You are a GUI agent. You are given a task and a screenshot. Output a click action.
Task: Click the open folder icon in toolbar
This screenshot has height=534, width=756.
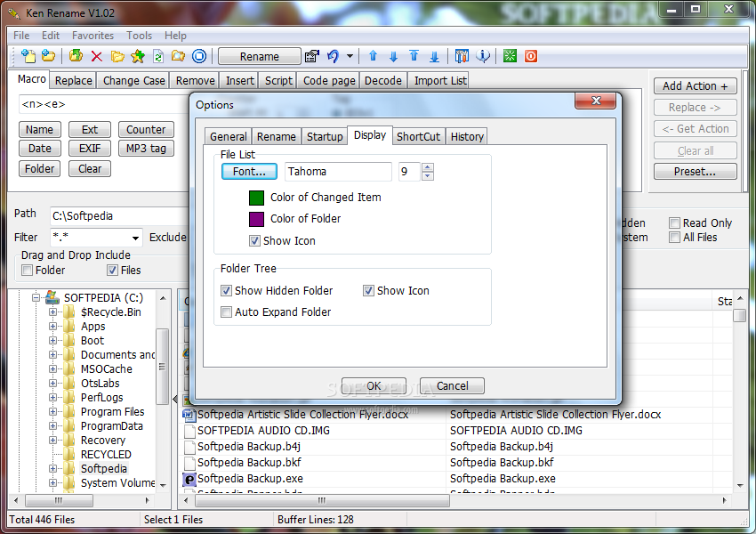tap(117, 56)
